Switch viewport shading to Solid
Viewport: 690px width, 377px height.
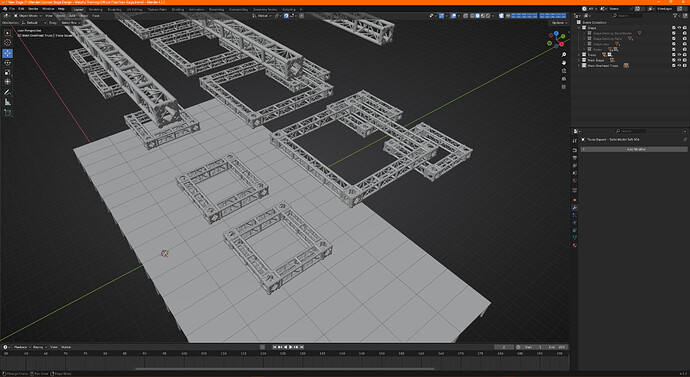[477, 16]
